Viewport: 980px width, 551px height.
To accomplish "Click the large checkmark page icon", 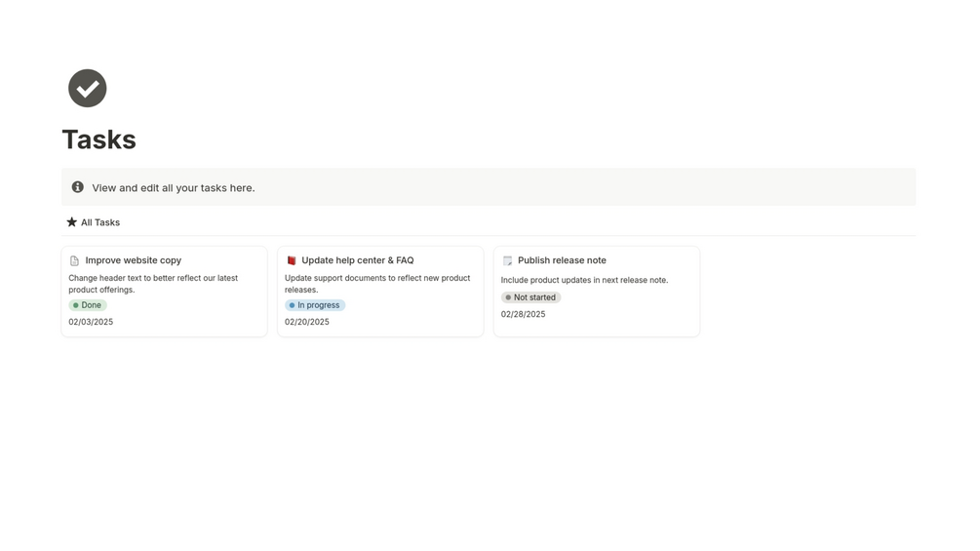I will [x=87, y=89].
